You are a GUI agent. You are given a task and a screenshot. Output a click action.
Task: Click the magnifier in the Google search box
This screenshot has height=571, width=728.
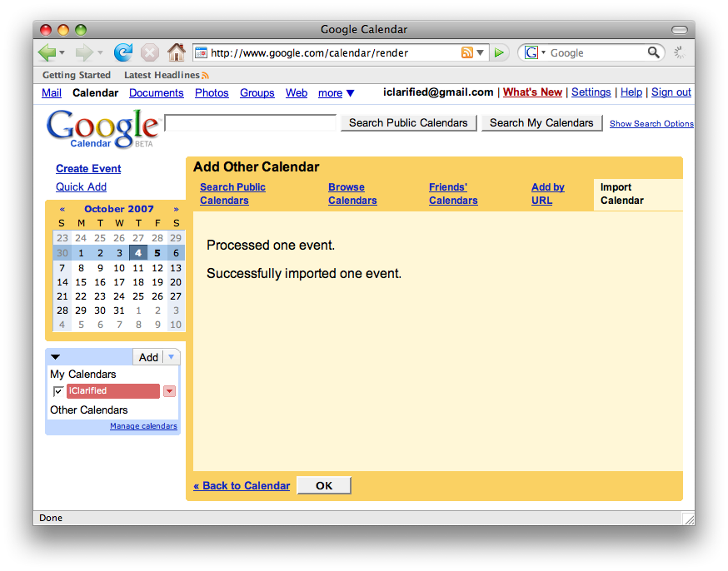pos(655,52)
